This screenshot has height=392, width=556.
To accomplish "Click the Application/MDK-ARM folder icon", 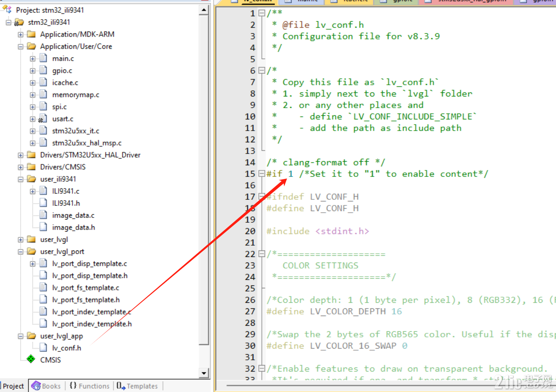I will 31,34.
